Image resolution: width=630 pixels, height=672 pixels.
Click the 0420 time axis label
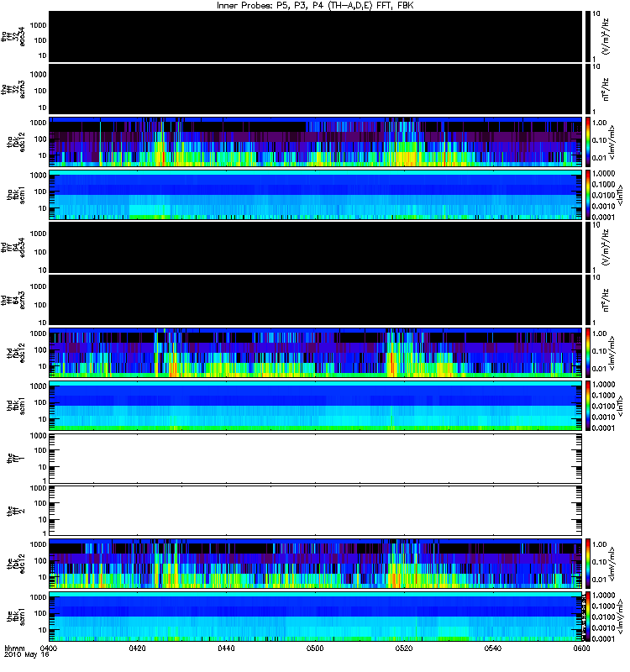137,648
